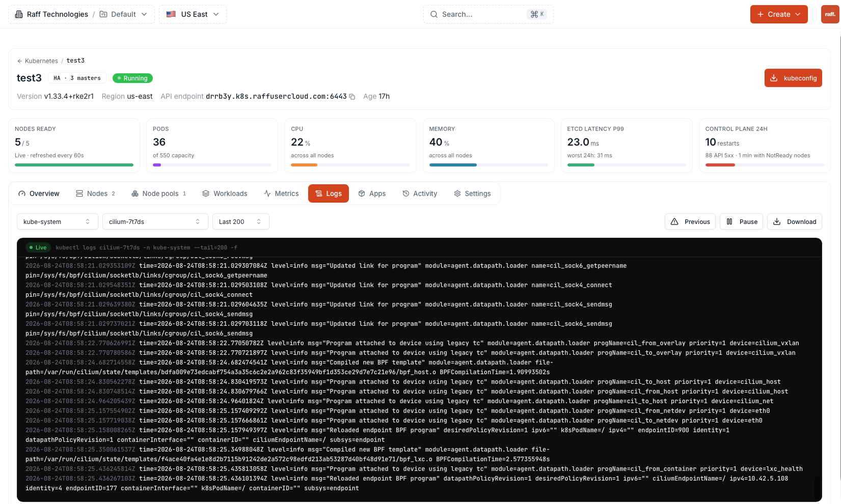Click the Download arrow icon
Screen dimensions: 841x504
click(777, 221)
